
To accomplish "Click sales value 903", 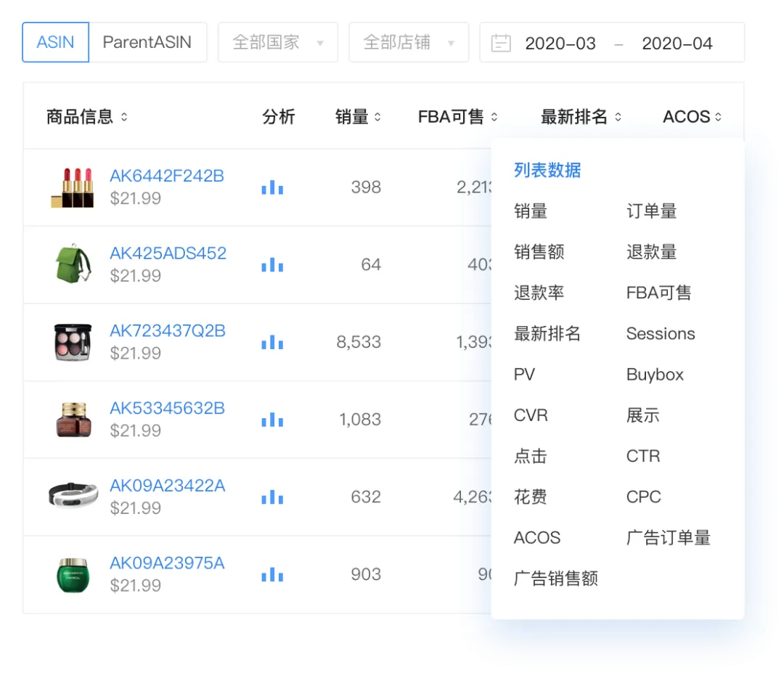I will tap(366, 574).
